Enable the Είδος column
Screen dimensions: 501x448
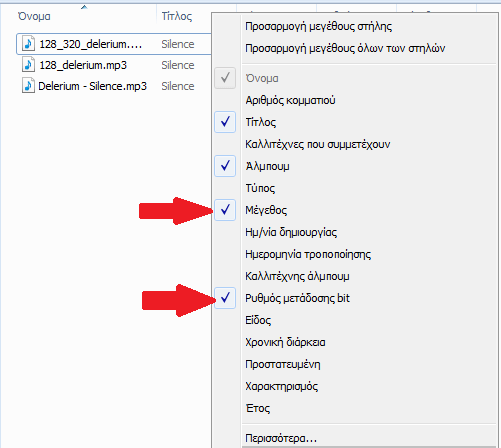[258, 320]
